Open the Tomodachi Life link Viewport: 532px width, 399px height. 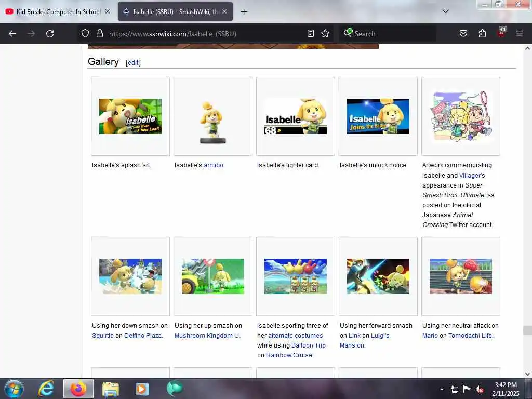pyautogui.click(x=470, y=336)
